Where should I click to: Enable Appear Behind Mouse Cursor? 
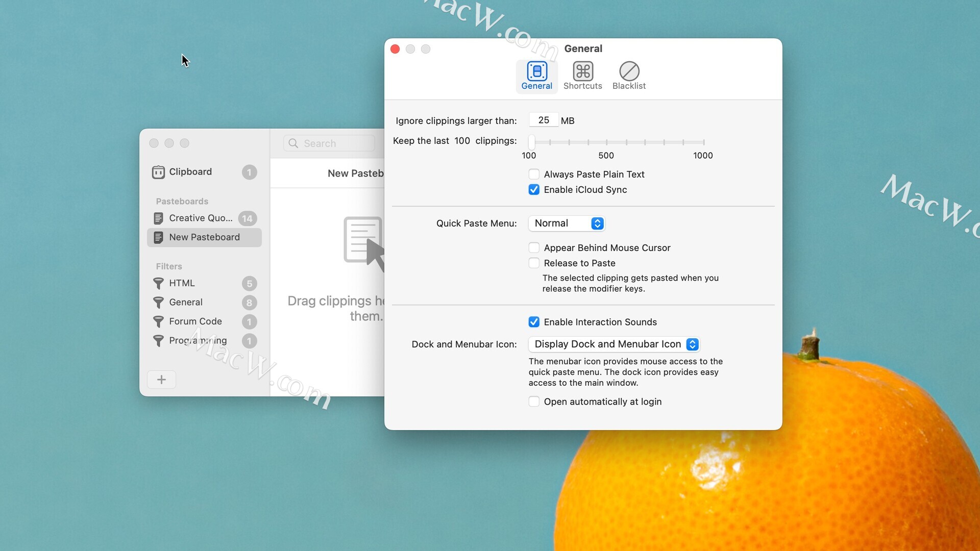coord(534,248)
